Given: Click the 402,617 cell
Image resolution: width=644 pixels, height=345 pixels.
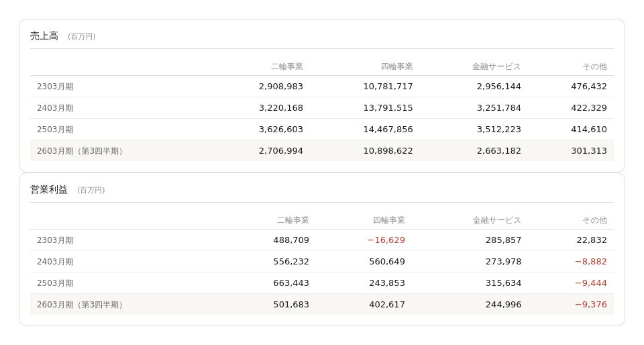Looking at the screenshot, I should click(386, 305).
